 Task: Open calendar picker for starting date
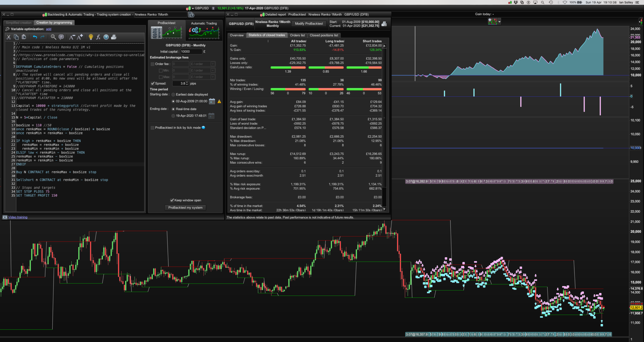212,101
